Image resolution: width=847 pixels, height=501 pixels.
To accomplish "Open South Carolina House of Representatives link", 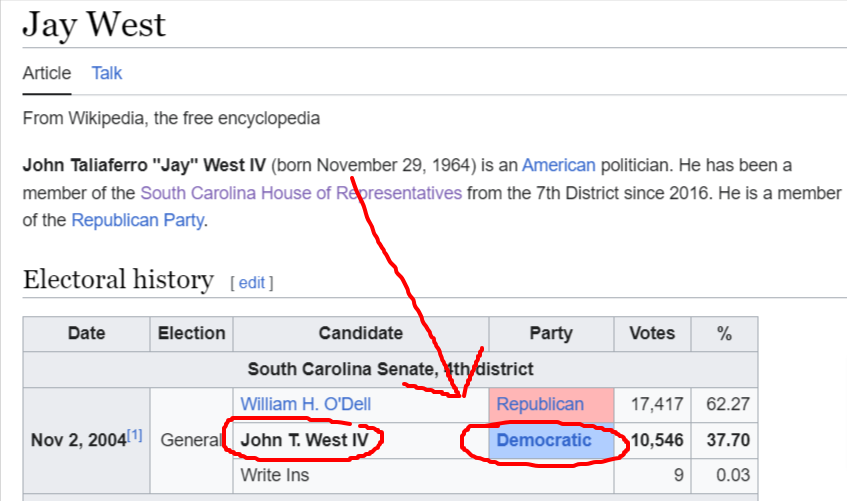I will pyautogui.click(x=301, y=193).
